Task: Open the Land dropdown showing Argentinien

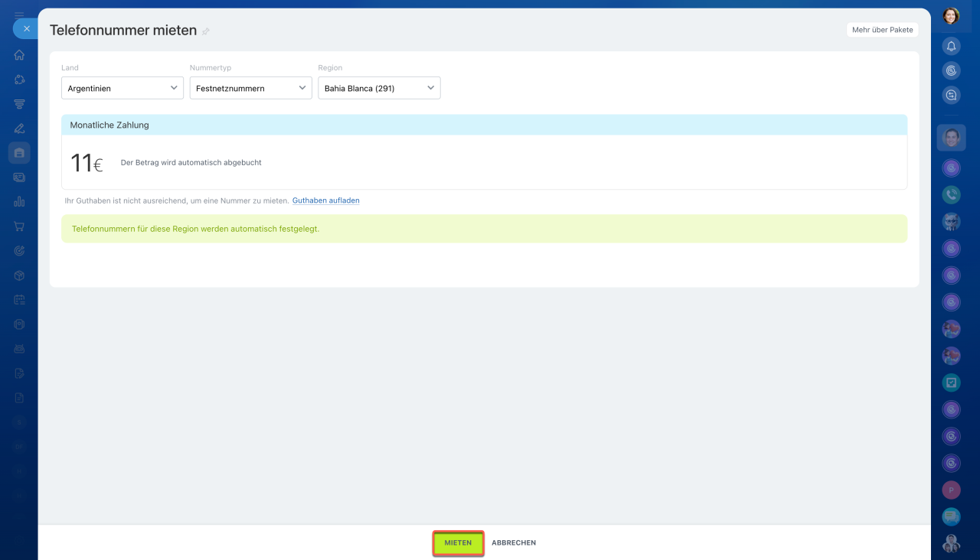Action: (122, 88)
